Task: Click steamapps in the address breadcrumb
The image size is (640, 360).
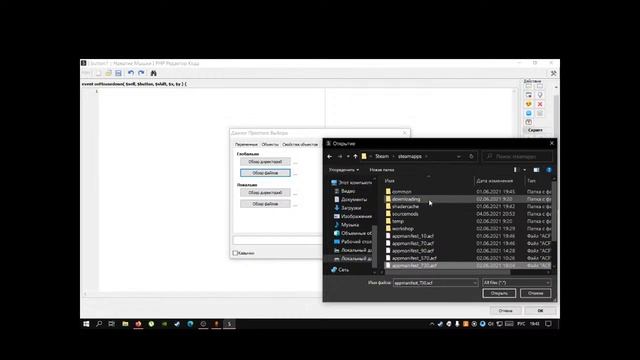Action: pyautogui.click(x=410, y=156)
